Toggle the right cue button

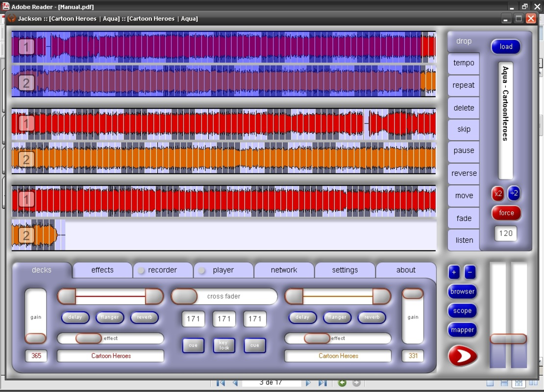point(255,345)
